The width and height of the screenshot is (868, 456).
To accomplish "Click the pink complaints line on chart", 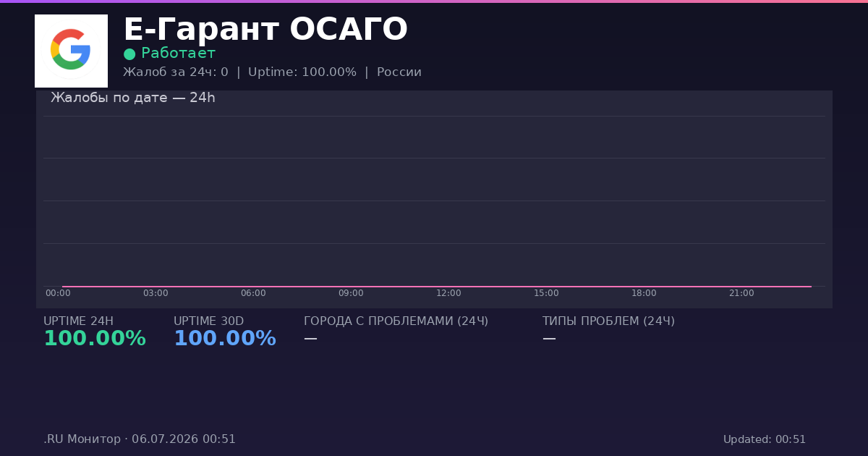I will [x=437, y=287].
